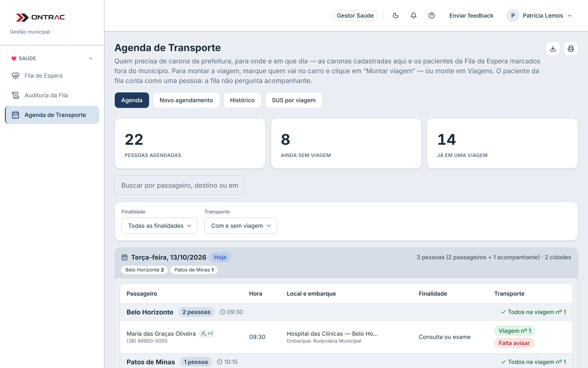Click the 22 Pessoas agendadas card

click(190, 144)
